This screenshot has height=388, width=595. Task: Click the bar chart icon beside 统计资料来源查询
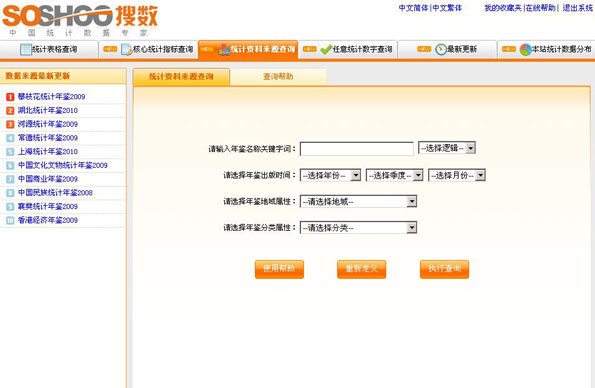[x=224, y=49]
